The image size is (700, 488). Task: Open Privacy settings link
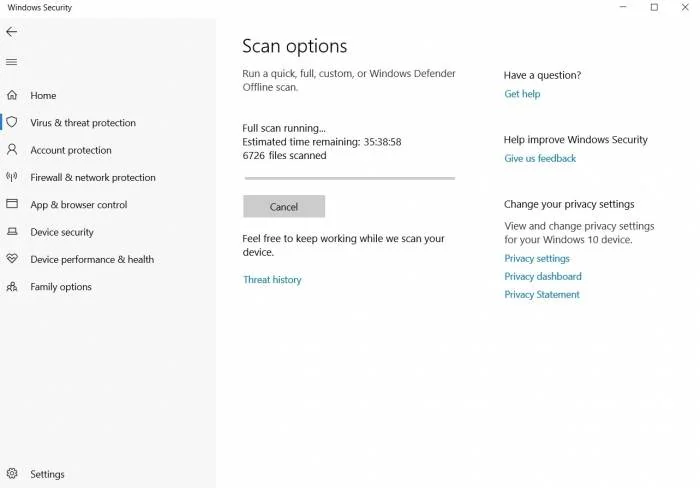click(x=537, y=259)
